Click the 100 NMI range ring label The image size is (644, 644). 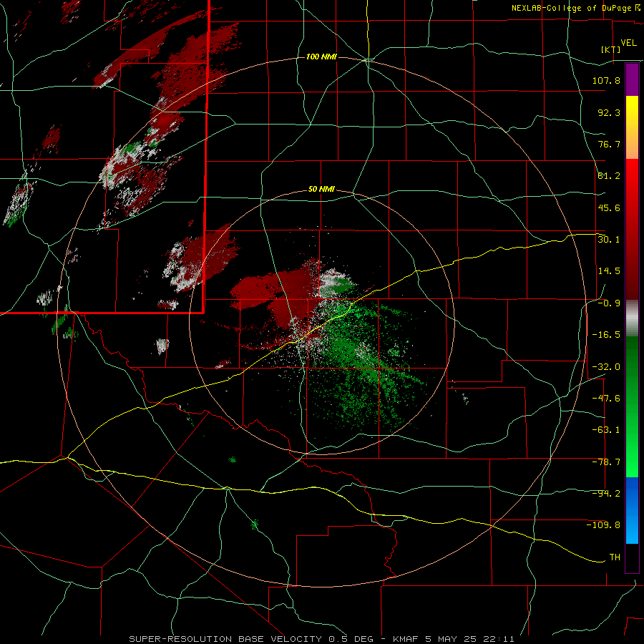321,57
